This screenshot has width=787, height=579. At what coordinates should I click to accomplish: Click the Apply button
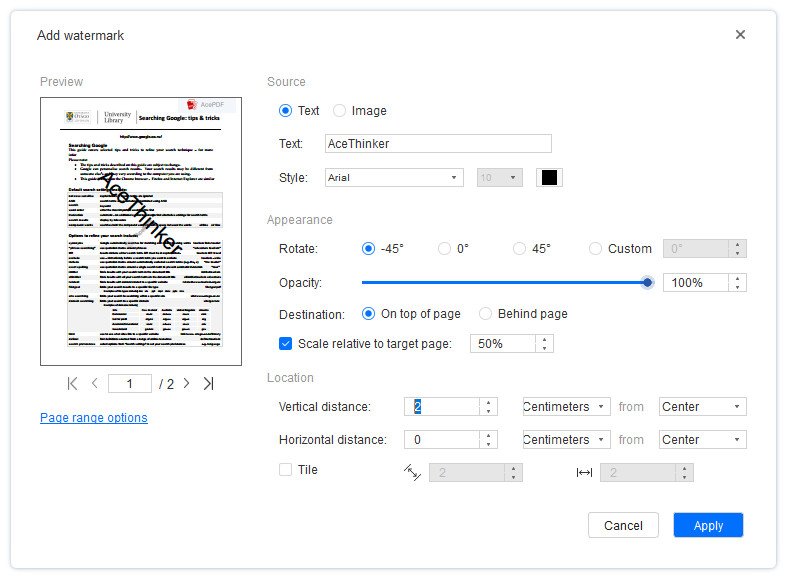coord(708,525)
